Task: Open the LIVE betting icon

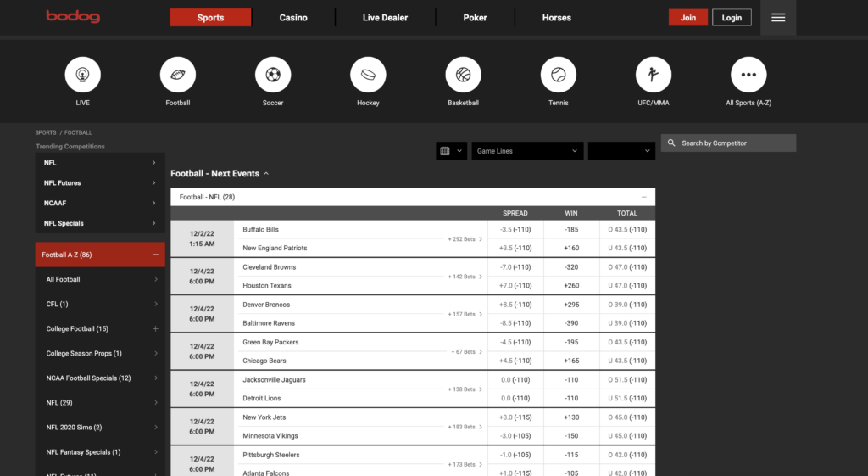Action: (x=82, y=75)
